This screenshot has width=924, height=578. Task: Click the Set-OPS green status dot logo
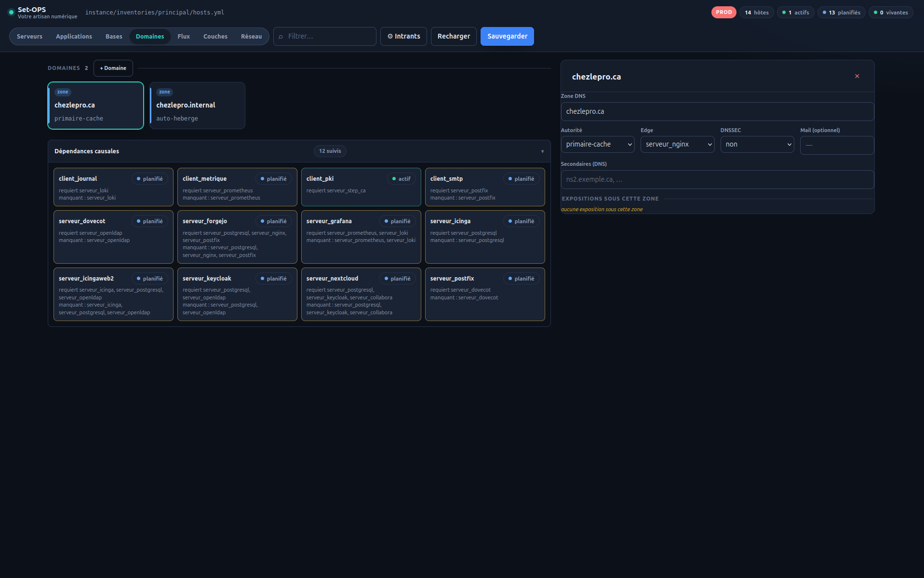click(x=11, y=13)
